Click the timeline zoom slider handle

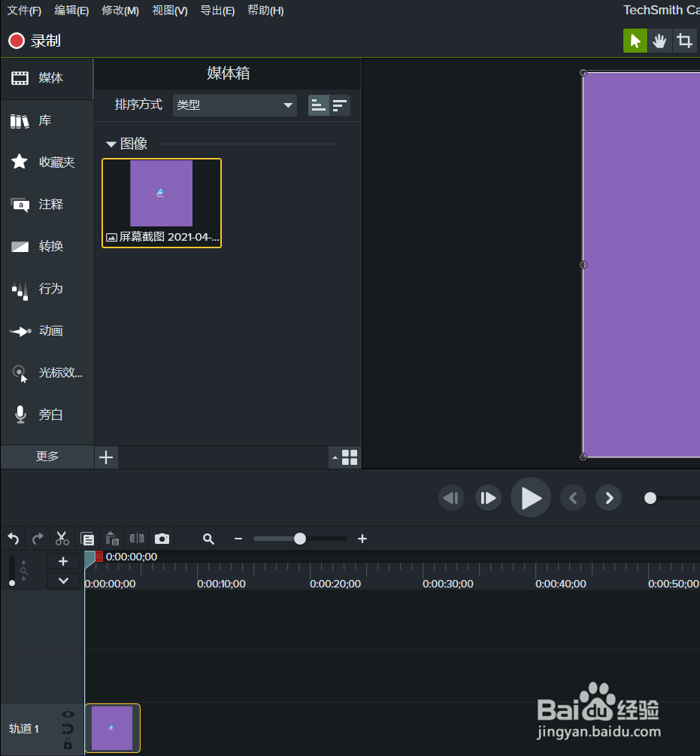point(300,539)
